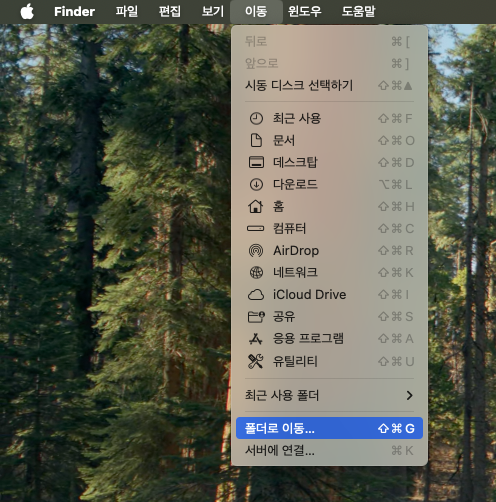The width and height of the screenshot is (496, 502).
Task: Click the desktop icon beside 데스크탑
Action: pos(256,162)
